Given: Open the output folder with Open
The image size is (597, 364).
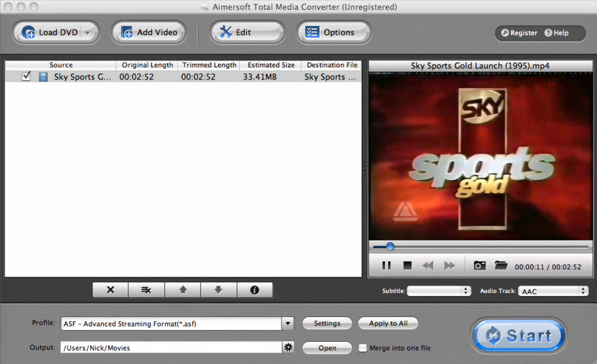Looking at the screenshot, I should 327,348.
